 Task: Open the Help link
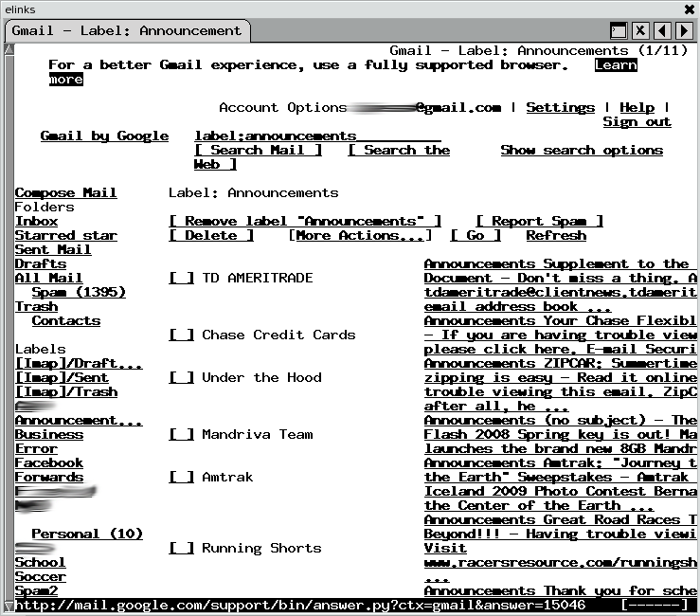point(637,108)
